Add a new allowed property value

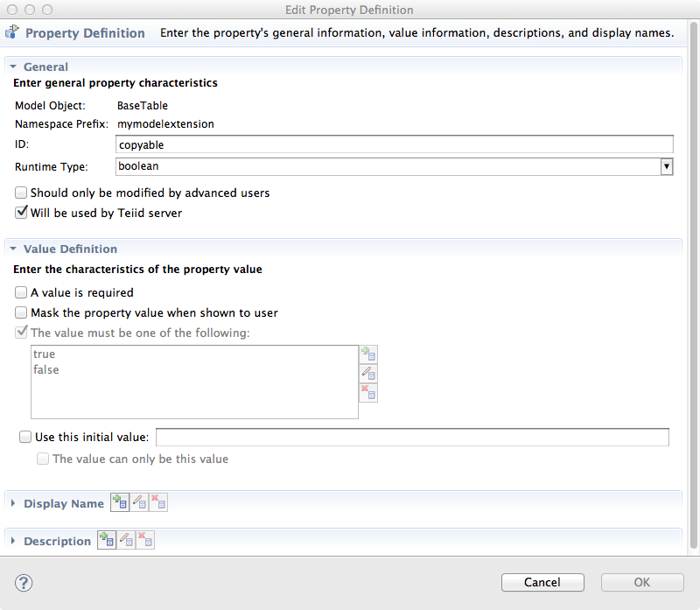[367, 354]
